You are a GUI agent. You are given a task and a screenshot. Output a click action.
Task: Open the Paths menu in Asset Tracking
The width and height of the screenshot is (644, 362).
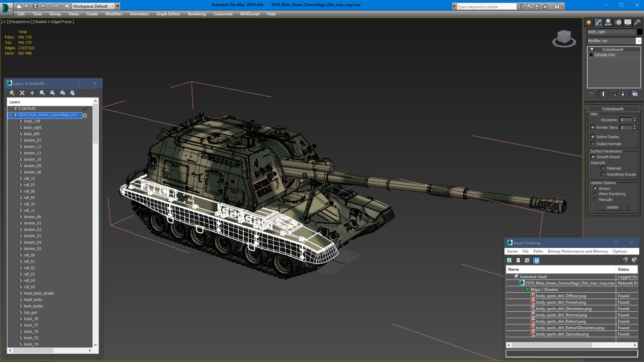[538, 251]
